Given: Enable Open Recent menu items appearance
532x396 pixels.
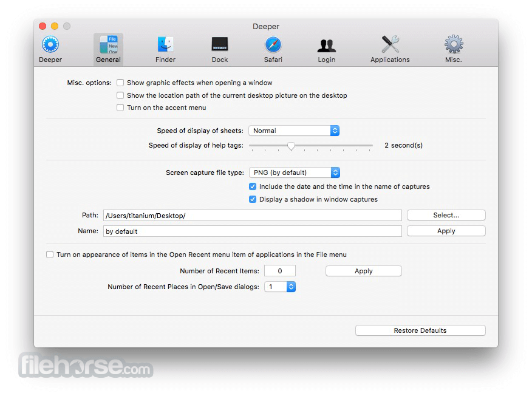Looking at the screenshot, I should click(50, 254).
